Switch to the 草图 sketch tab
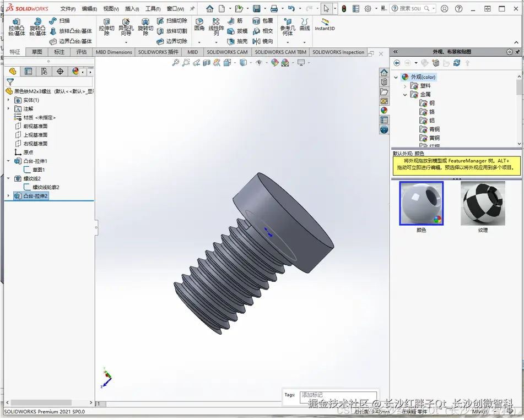Image resolution: width=524 pixels, height=420 pixels. [37, 52]
